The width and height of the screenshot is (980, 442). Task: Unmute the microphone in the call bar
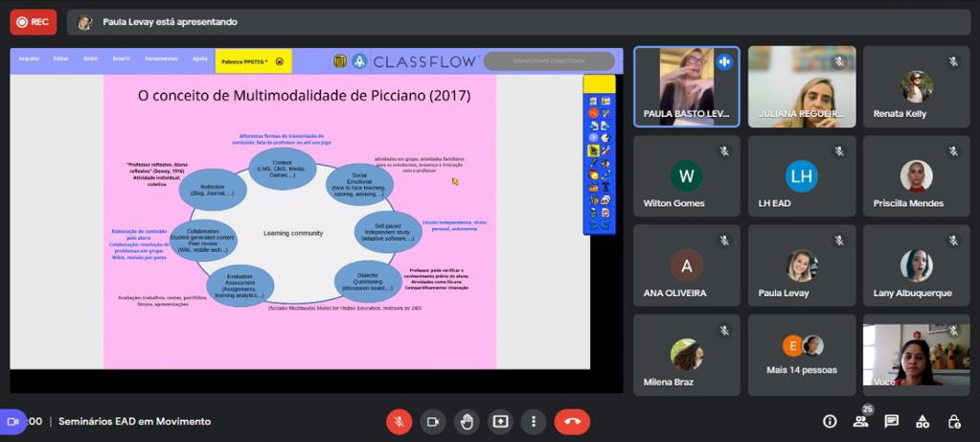399,421
